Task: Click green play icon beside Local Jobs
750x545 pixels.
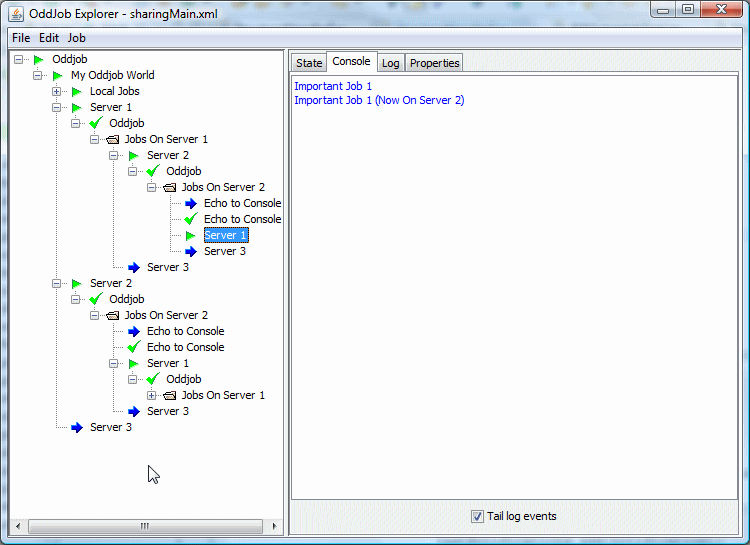Action: 76,92
